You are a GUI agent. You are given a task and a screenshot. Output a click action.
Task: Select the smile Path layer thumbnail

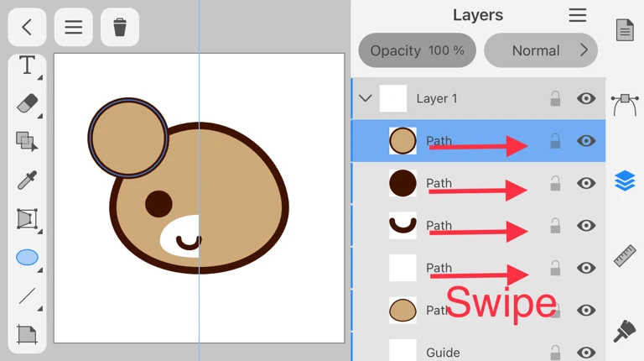[x=402, y=225]
